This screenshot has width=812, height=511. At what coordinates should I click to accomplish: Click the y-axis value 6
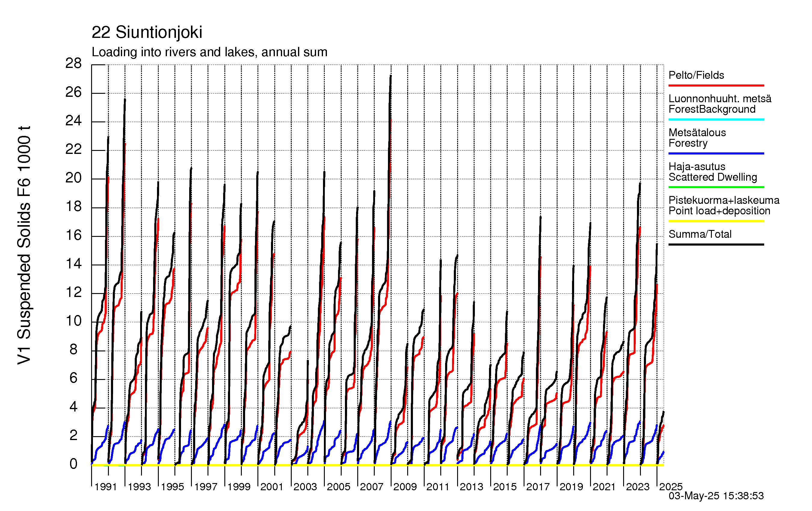coord(73,378)
